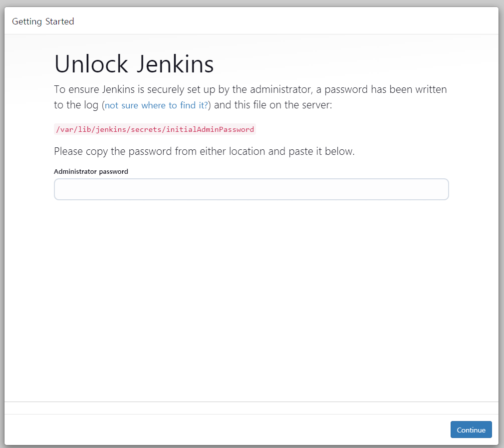Click the Continue button

tap(471, 430)
